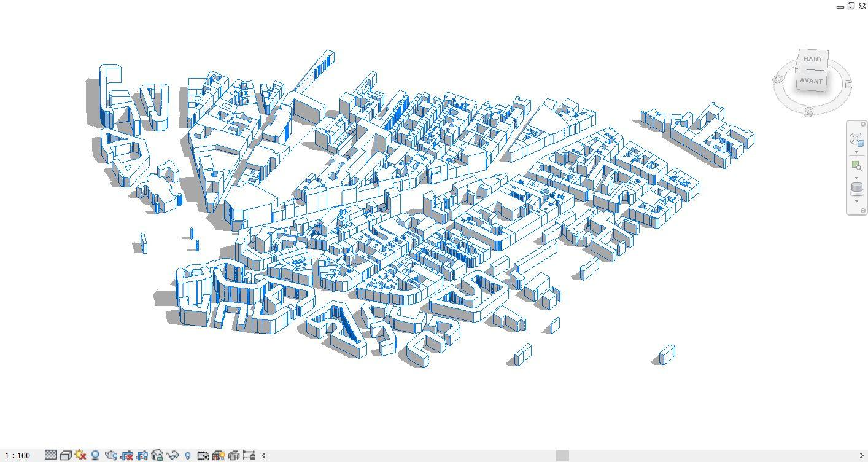Turn on Shadows in the view
The width and height of the screenshot is (868, 462).
(95, 455)
